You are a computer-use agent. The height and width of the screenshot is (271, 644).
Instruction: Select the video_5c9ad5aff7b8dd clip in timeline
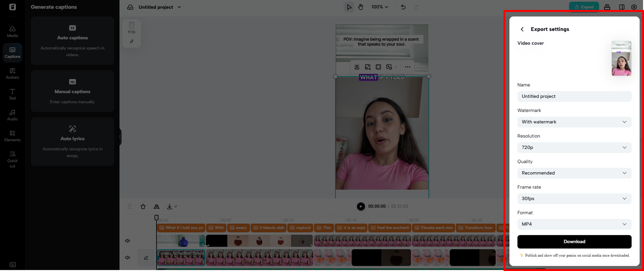point(181,257)
